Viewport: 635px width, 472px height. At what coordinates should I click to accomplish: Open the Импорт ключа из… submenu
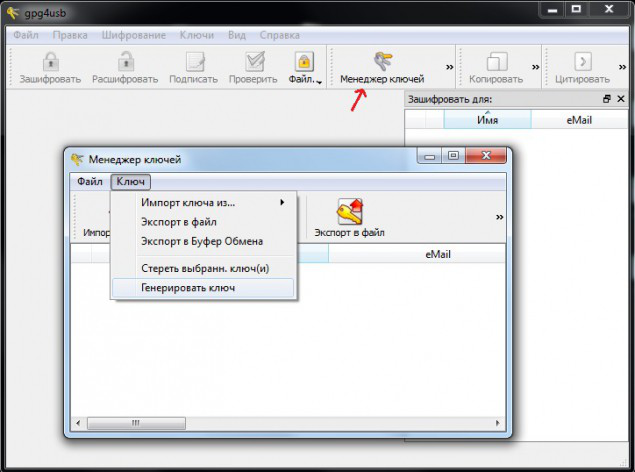(x=203, y=202)
